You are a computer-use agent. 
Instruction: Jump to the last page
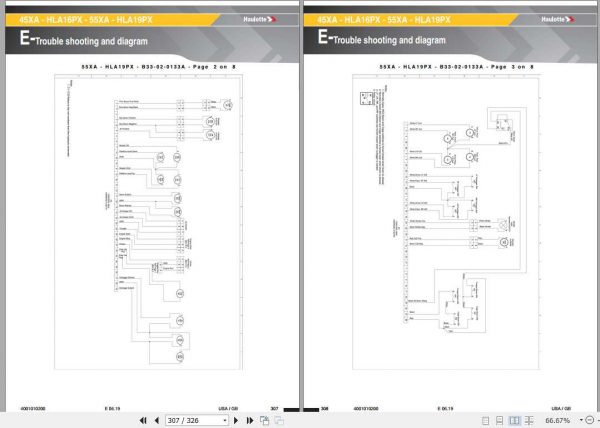[250, 420]
